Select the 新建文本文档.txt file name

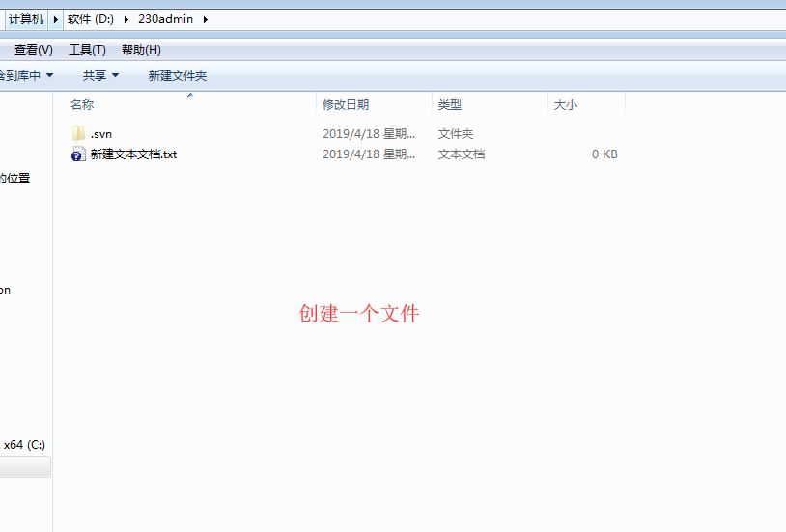[x=133, y=154]
